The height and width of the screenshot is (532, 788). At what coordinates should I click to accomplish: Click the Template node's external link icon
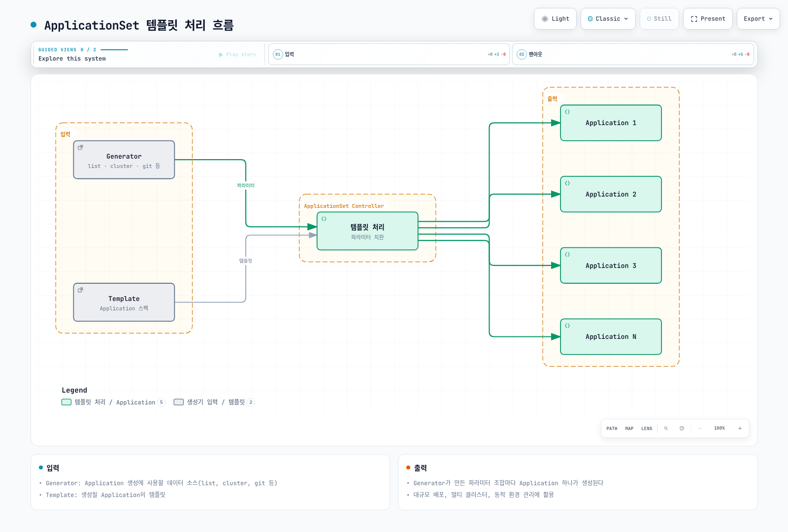80,290
